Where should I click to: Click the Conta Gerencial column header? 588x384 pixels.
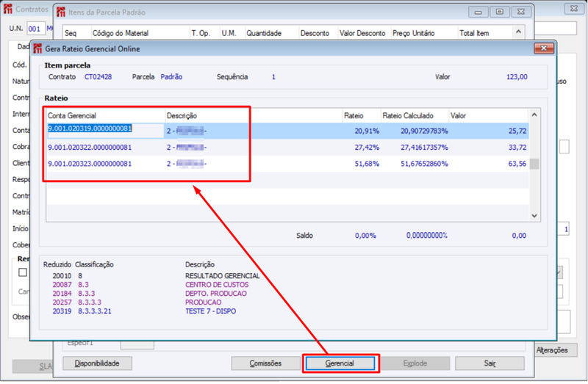[x=105, y=115]
